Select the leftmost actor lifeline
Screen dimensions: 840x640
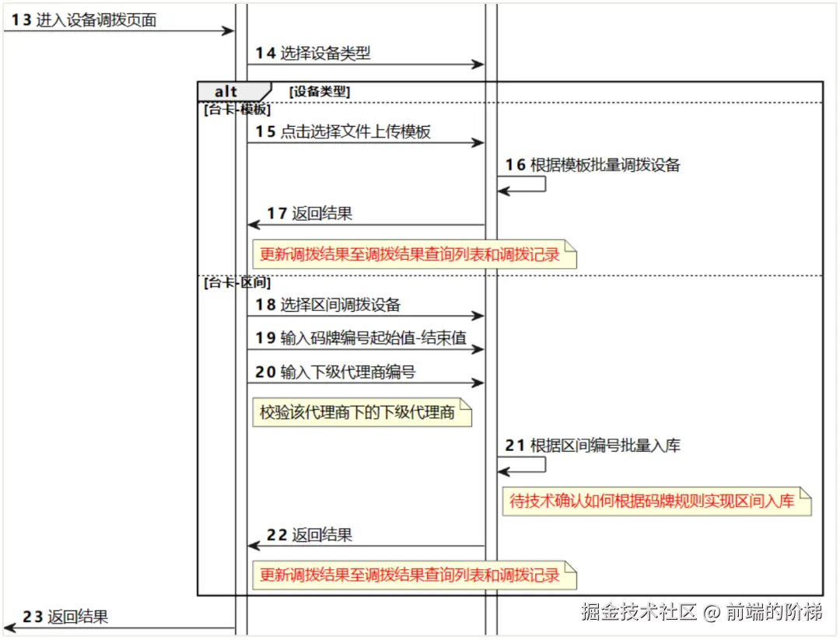click(x=235, y=311)
